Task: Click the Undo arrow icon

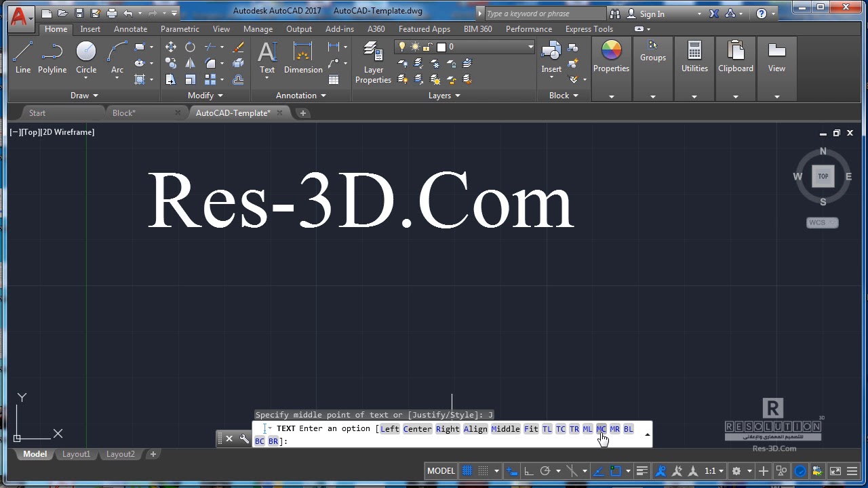Action: pos(128,13)
